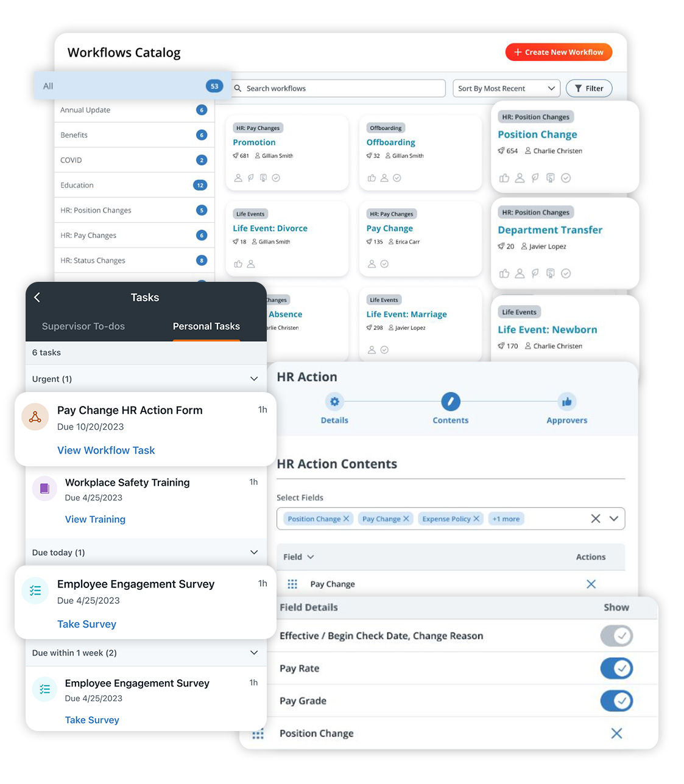This screenshot has height=784, width=684.
Task: Open the Offboarding workflow
Action: pyautogui.click(x=390, y=142)
